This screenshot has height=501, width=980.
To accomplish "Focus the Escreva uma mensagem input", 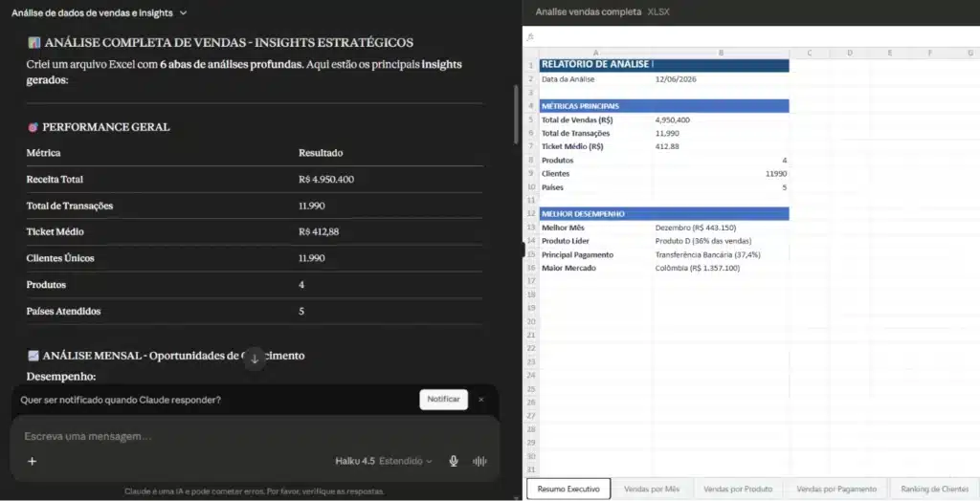I will tap(255, 436).
